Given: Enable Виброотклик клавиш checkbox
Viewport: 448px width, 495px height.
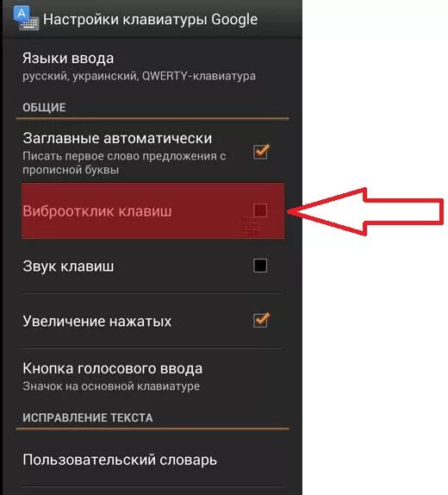Looking at the screenshot, I should coord(260,210).
